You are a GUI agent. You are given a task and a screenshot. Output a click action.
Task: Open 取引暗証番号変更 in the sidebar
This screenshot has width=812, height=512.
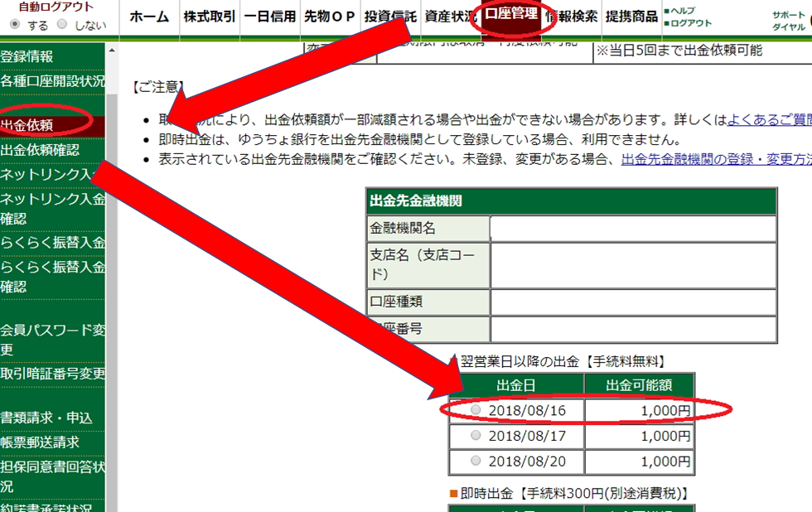pyautogui.click(x=52, y=374)
